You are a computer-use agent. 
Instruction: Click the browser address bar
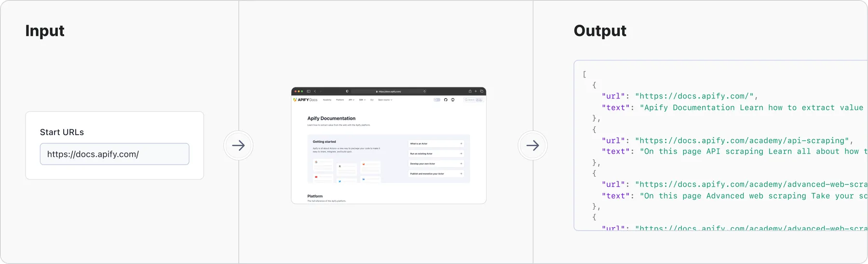[389, 91]
